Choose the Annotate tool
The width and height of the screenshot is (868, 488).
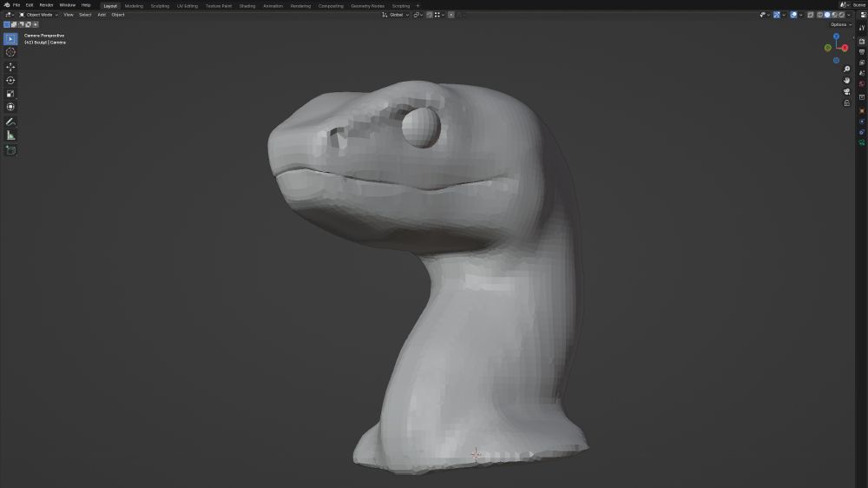pos(10,122)
